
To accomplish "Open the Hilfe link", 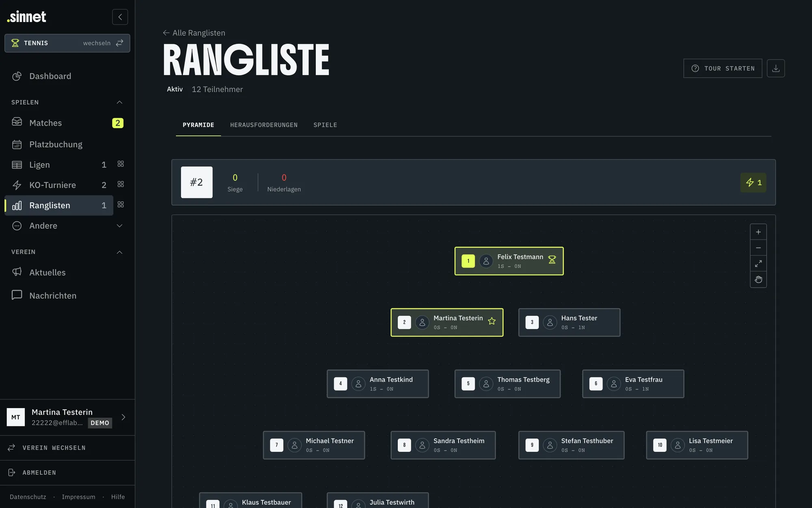I will pos(118,497).
